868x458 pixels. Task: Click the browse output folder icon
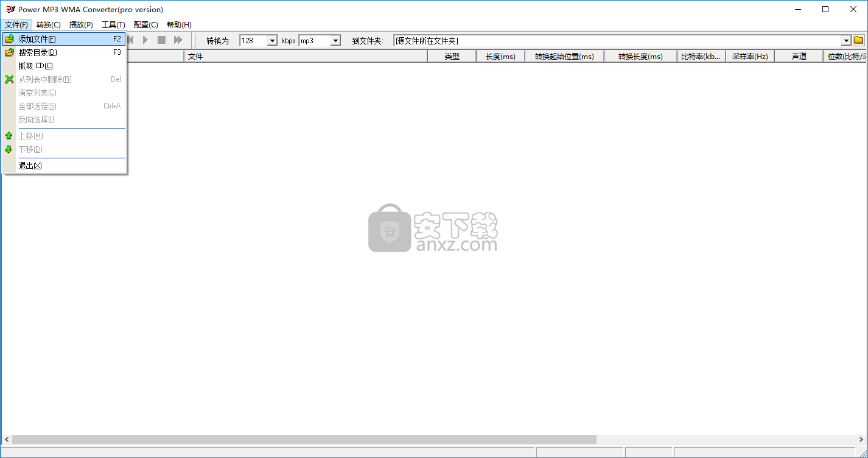pos(859,40)
